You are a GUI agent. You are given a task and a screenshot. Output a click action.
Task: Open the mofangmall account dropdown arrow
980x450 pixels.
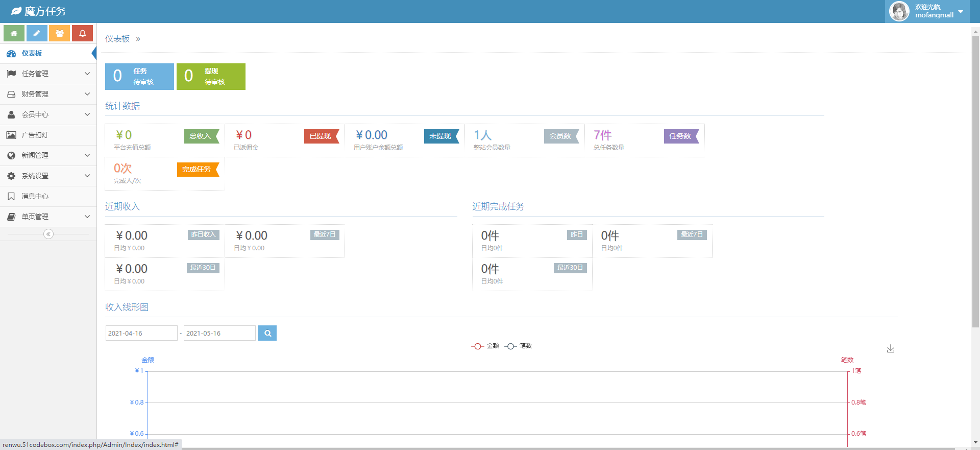[961, 11]
